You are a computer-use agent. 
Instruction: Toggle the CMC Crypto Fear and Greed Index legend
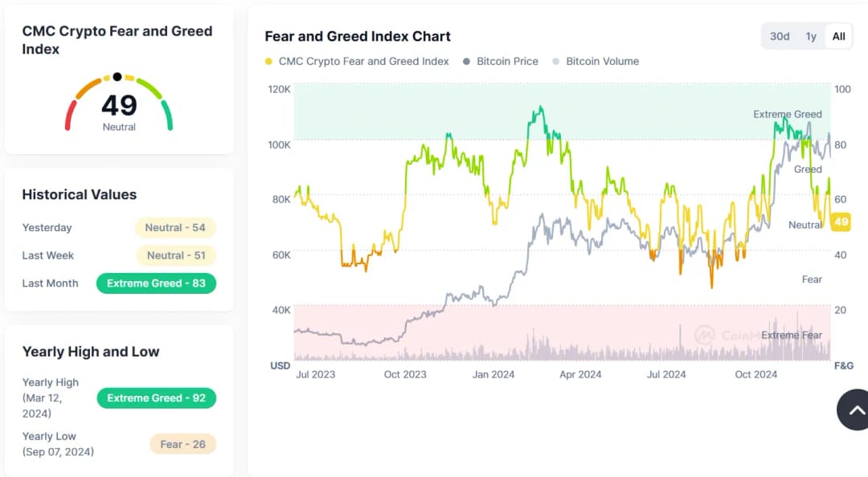click(357, 61)
